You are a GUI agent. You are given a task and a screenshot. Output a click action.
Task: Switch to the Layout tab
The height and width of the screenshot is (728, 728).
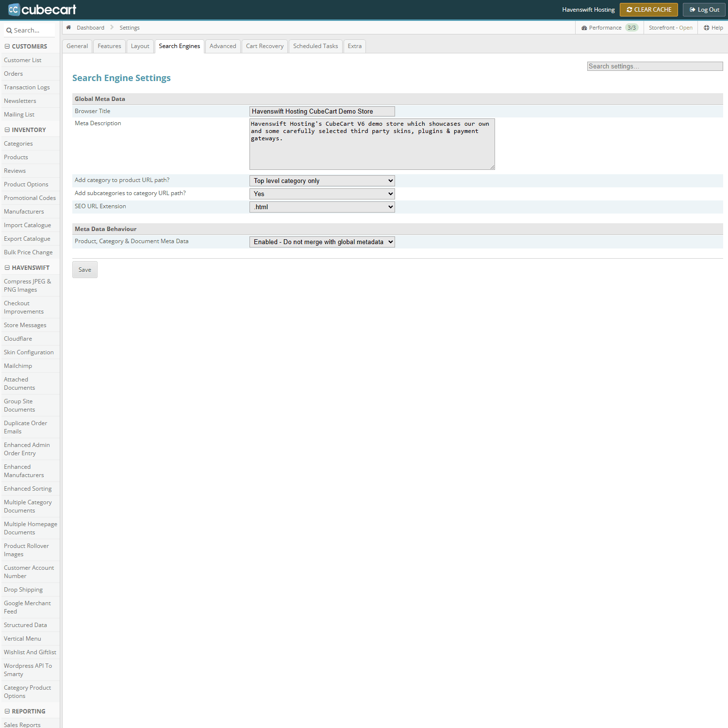140,46
